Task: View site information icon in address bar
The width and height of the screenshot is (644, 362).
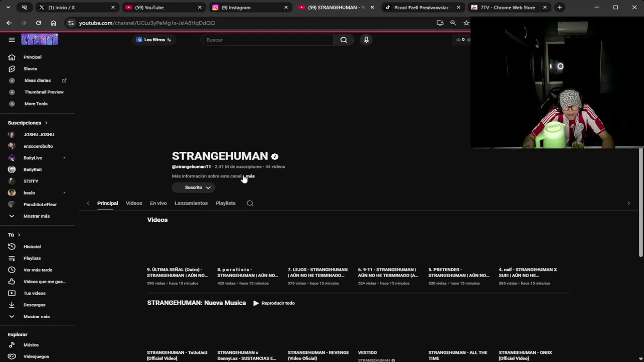Action: click(71, 23)
